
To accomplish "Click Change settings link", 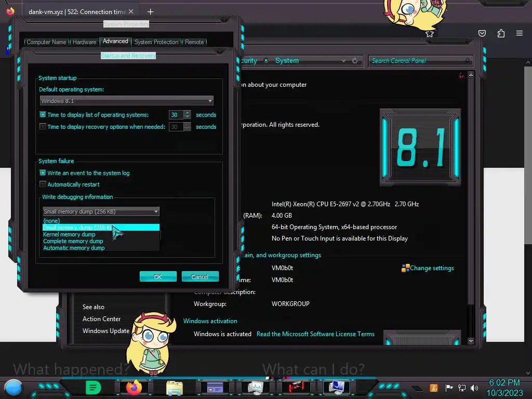I will point(432,268).
